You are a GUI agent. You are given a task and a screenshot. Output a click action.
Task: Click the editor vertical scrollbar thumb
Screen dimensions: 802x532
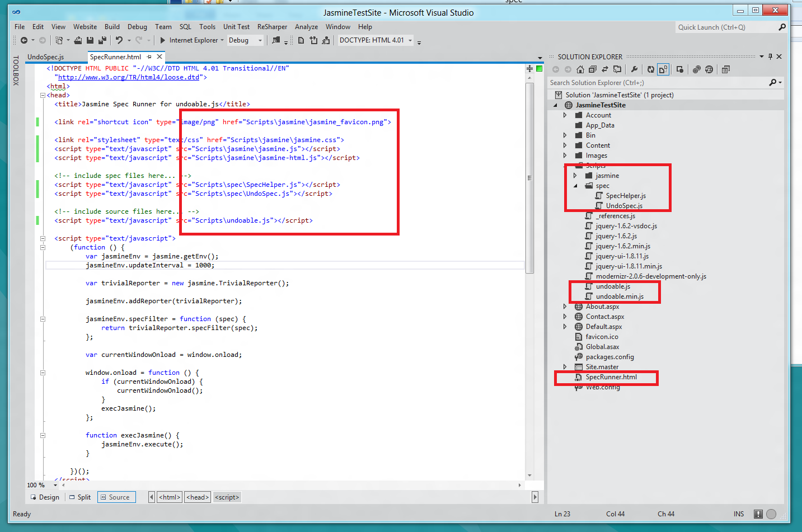(529, 178)
